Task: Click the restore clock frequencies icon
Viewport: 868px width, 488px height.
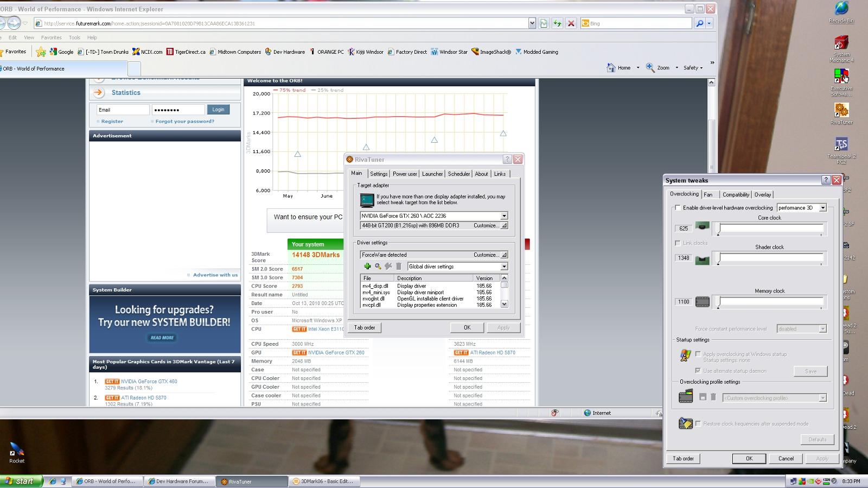Action: (x=686, y=423)
